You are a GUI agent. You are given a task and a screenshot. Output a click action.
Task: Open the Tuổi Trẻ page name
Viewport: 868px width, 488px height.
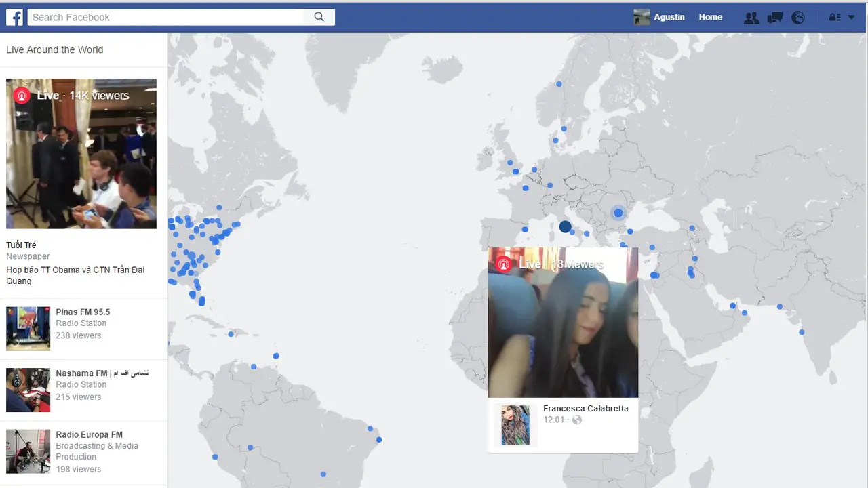[x=21, y=245]
